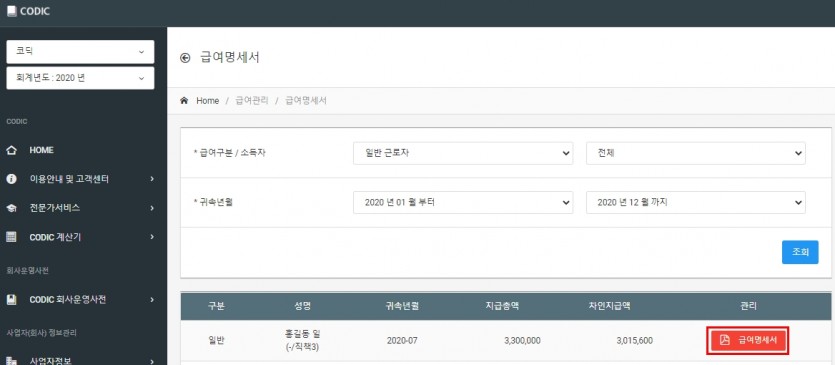Click the Home house icon in breadcrumb
The image size is (835, 365).
coord(184,100)
